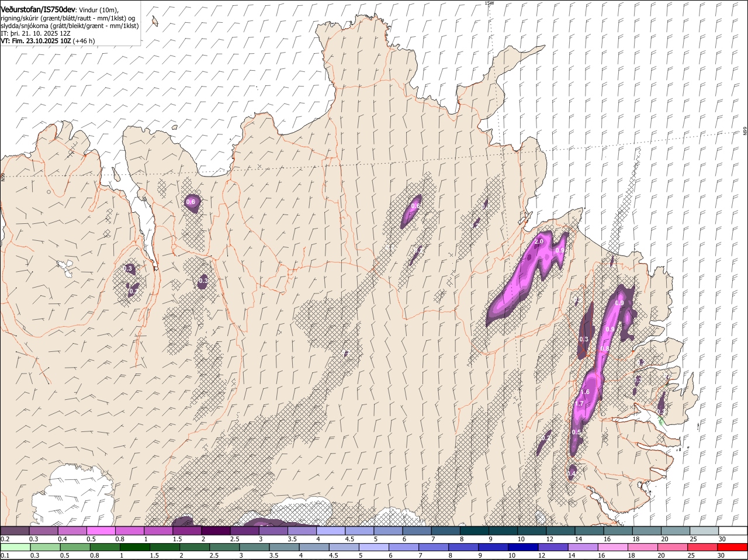Viewport: 748px width, 560px height.
Task: Select the bright red 30 mm rain swatch
Action: tap(732, 547)
